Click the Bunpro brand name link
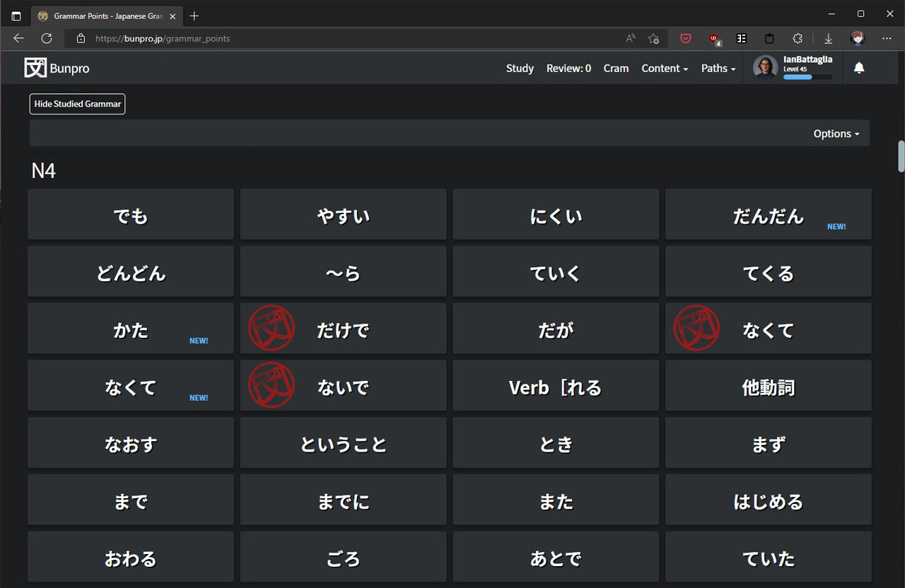905x588 pixels. coord(69,69)
